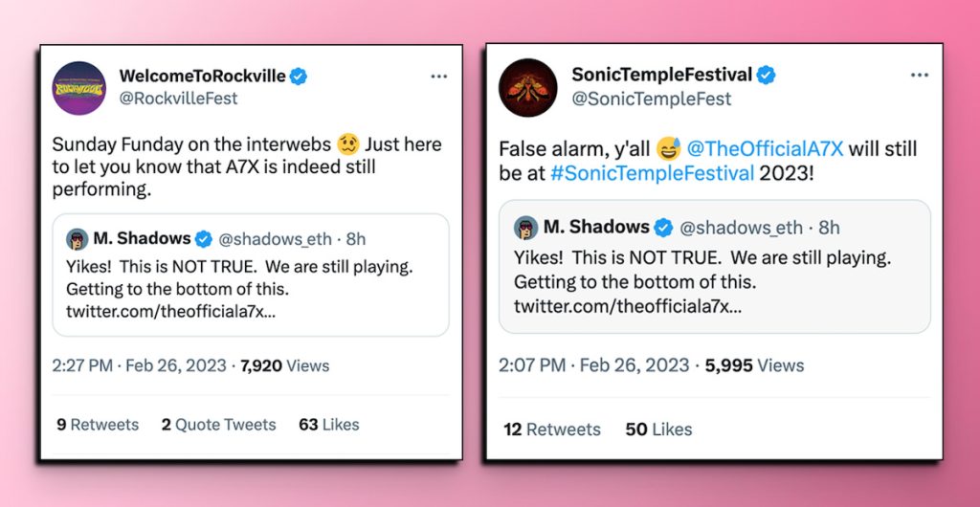Open SonicTempleFestival profile avatar
The image size is (980, 507).
pos(527,87)
